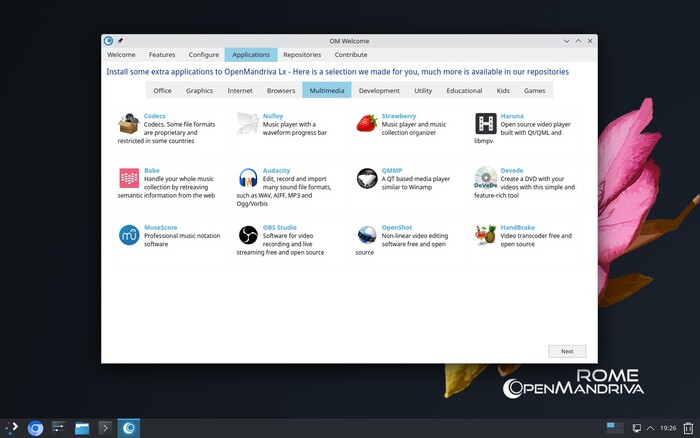Screen dimensions: 700x438
Task: Click the OpenShot title link
Action: pyautogui.click(x=397, y=227)
